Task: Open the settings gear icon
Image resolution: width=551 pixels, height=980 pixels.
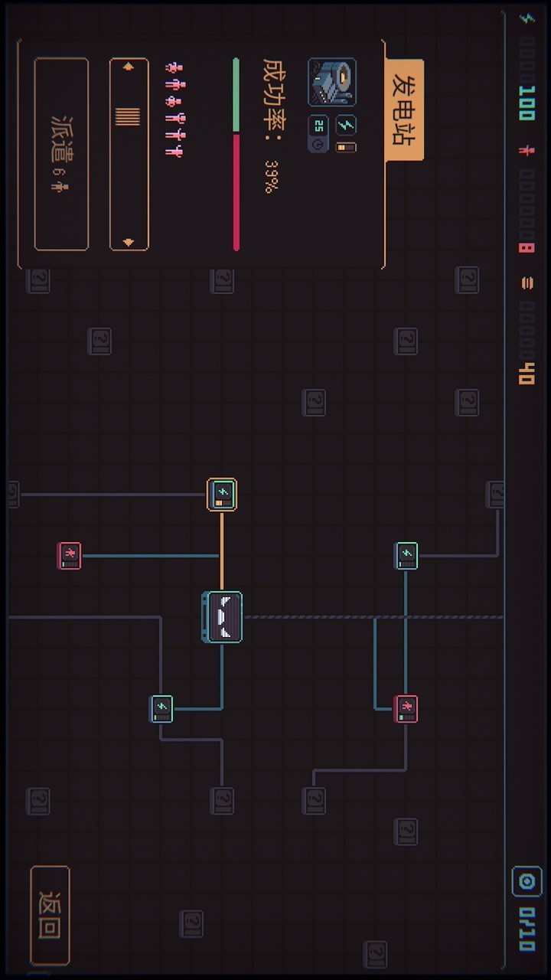Action: 527,882
